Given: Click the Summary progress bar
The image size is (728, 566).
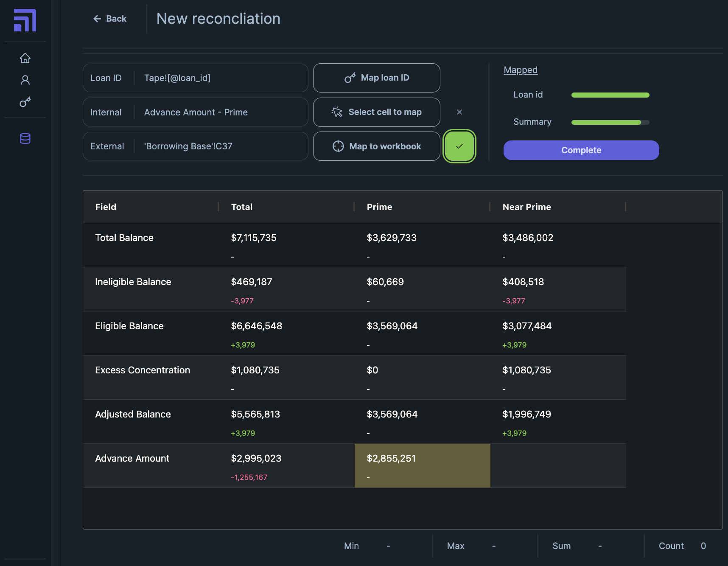Looking at the screenshot, I should coord(610,122).
